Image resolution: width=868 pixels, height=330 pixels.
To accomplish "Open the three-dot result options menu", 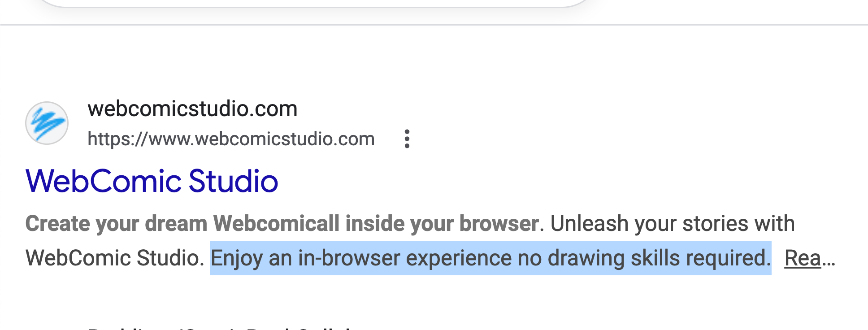I will (x=407, y=139).
